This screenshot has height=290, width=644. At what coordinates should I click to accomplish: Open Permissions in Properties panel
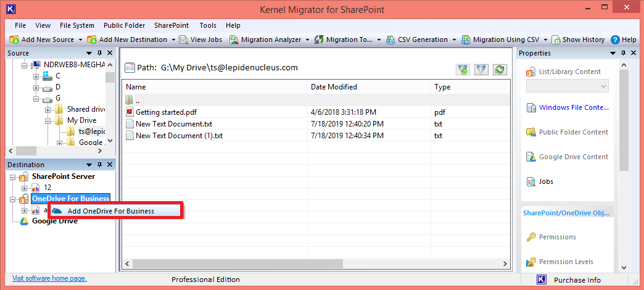coord(558,237)
